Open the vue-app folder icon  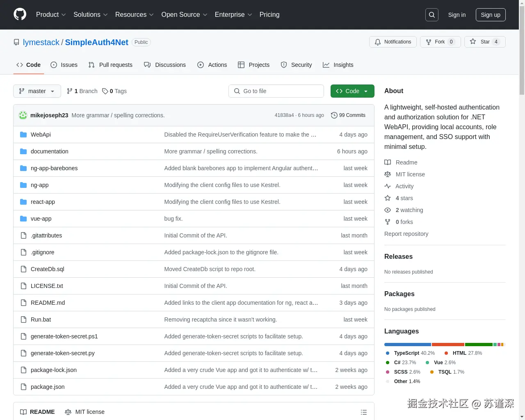click(x=23, y=219)
